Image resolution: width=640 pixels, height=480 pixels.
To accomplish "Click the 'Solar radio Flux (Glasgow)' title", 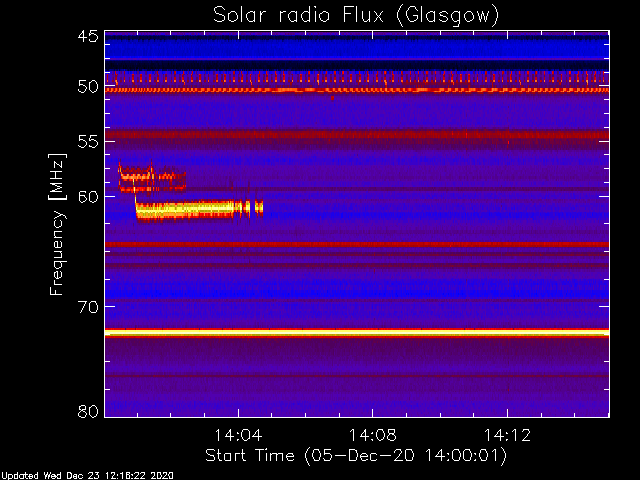I will pyautogui.click(x=356, y=16).
